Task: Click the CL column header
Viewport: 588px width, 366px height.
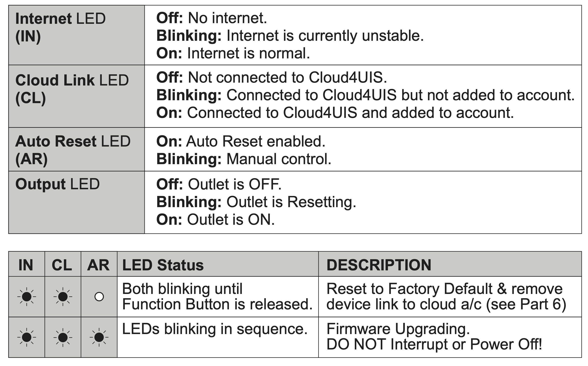Action: [x=62, y=265]
